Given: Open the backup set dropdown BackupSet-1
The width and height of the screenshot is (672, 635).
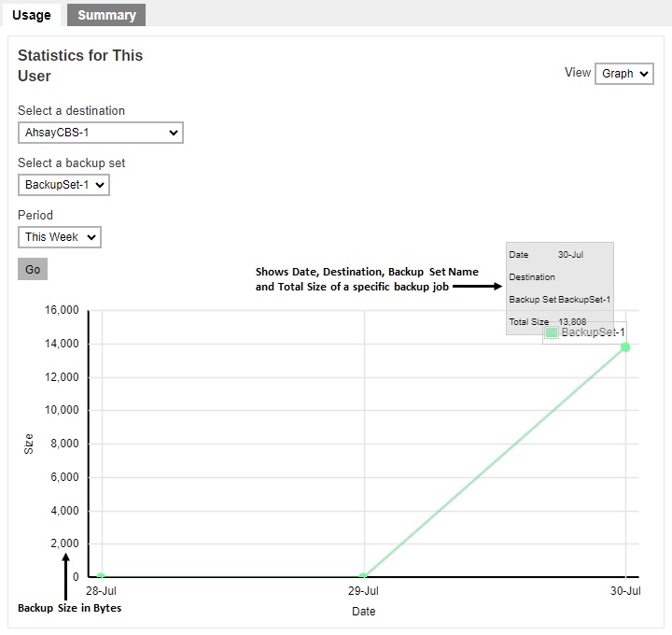Looking at the screenshot, I should 63,185.
